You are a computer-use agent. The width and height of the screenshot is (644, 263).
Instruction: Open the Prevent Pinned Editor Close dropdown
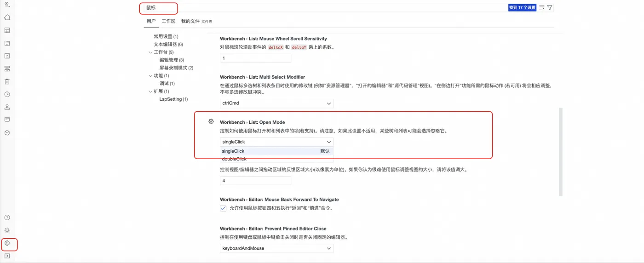tap(277, 248)
